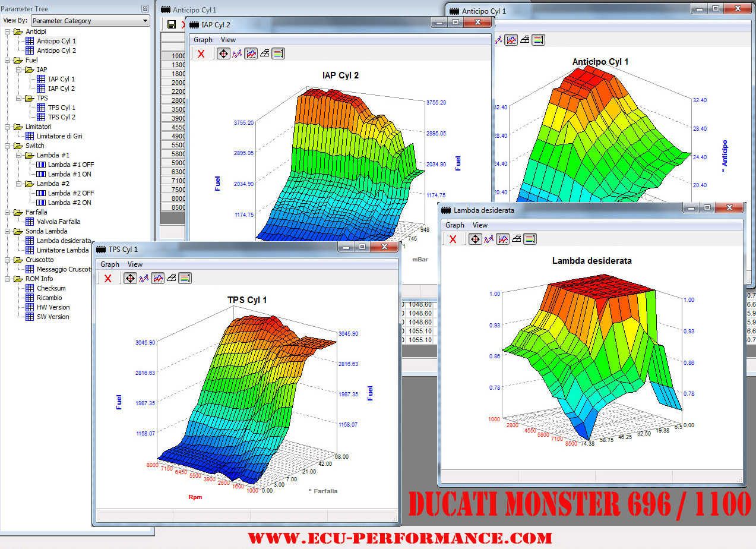756x549 pixels.
Task: Collapse the Switch folder node
Action: (x=7, y=146)
